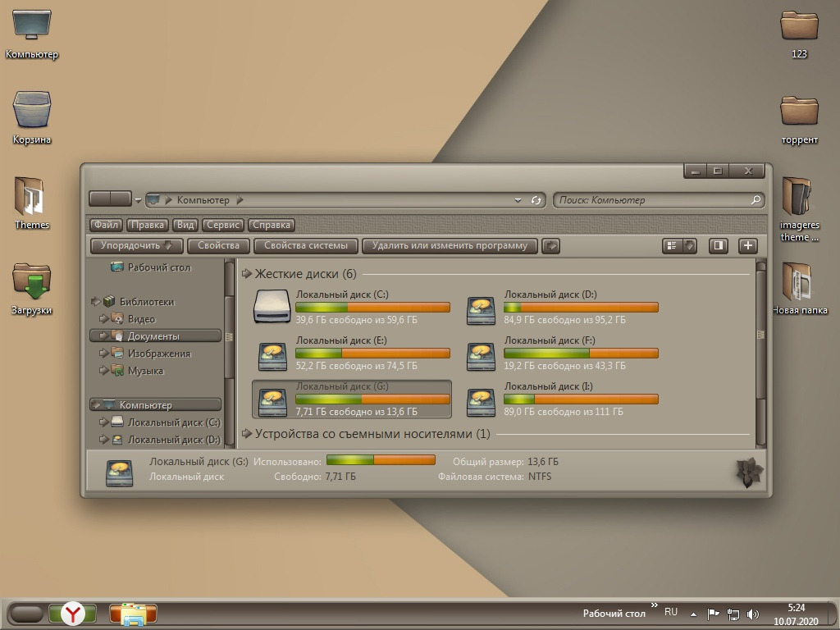
Task: Open the Корзина recycle bin icon
Action: [x=32, y=110]
